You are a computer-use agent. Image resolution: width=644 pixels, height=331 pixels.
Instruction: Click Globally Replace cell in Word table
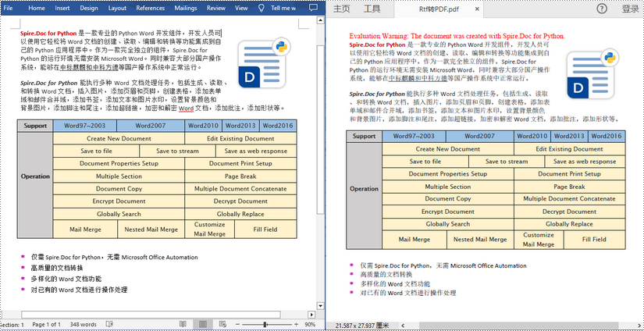240,214
